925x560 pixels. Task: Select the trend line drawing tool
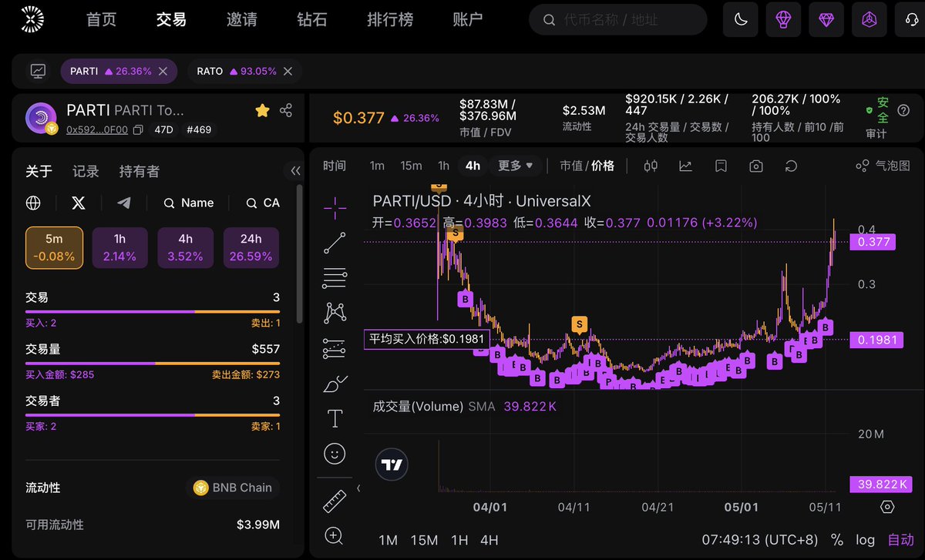click(335, 243)
